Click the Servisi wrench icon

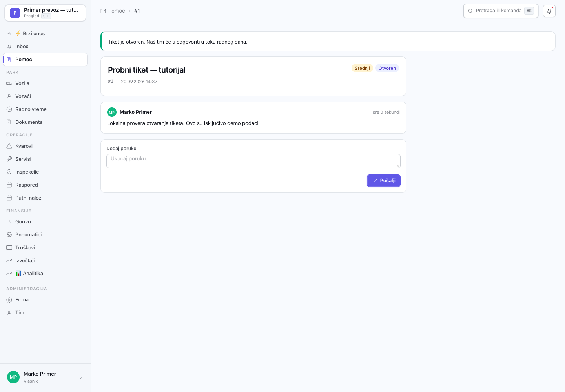pos(9,159)
